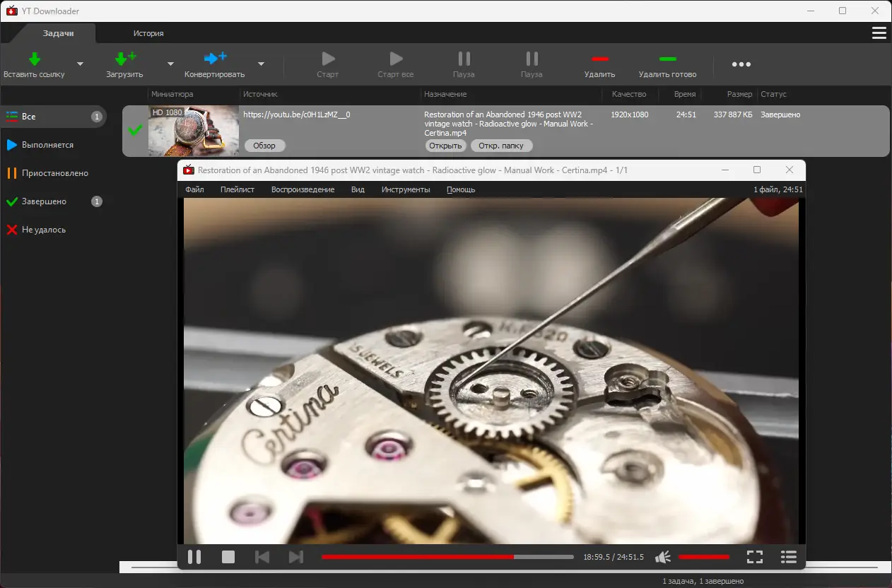Open the Воспроизведение menu in player

click(x=303, y=189)
